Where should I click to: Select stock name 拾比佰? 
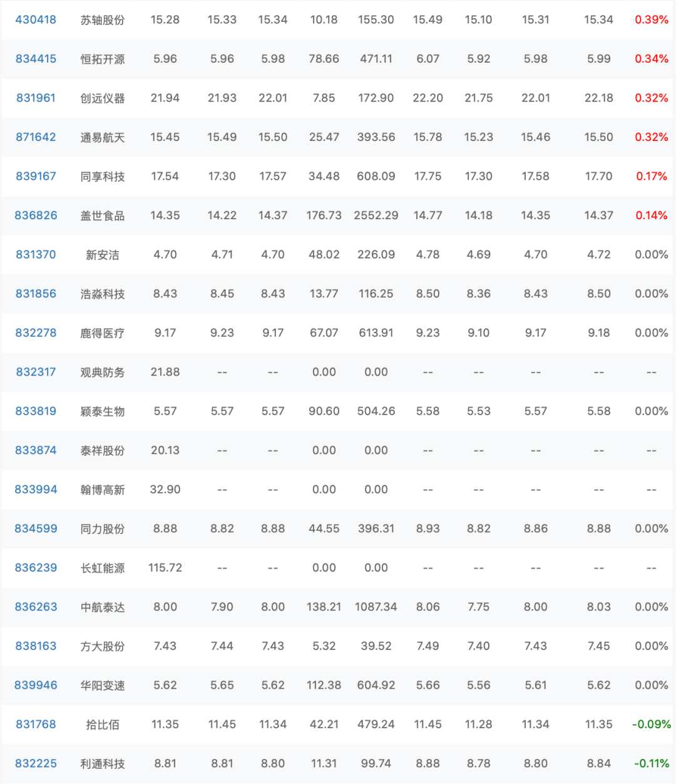coord(103,725)
